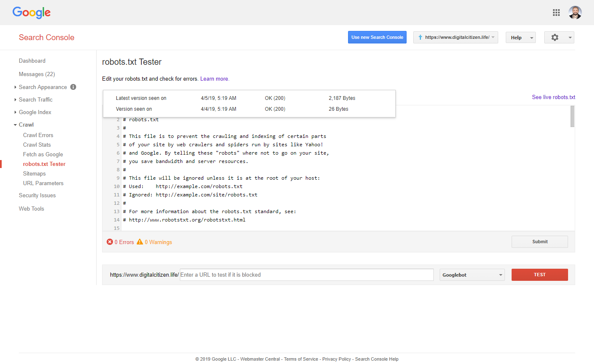Image resolution: width=594 pixels, height=364 pixels.
Task: Open the account profile avatar
Action: pos(575,13)
